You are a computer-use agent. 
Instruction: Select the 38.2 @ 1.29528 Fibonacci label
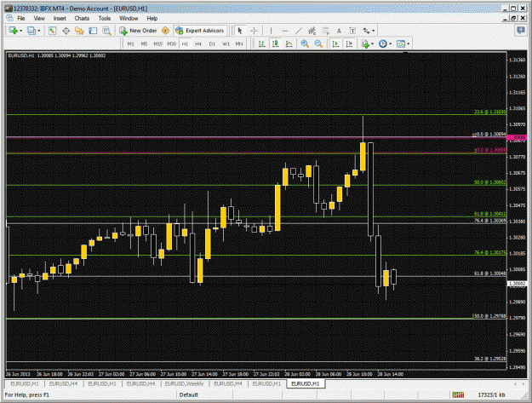pos(490,359)
